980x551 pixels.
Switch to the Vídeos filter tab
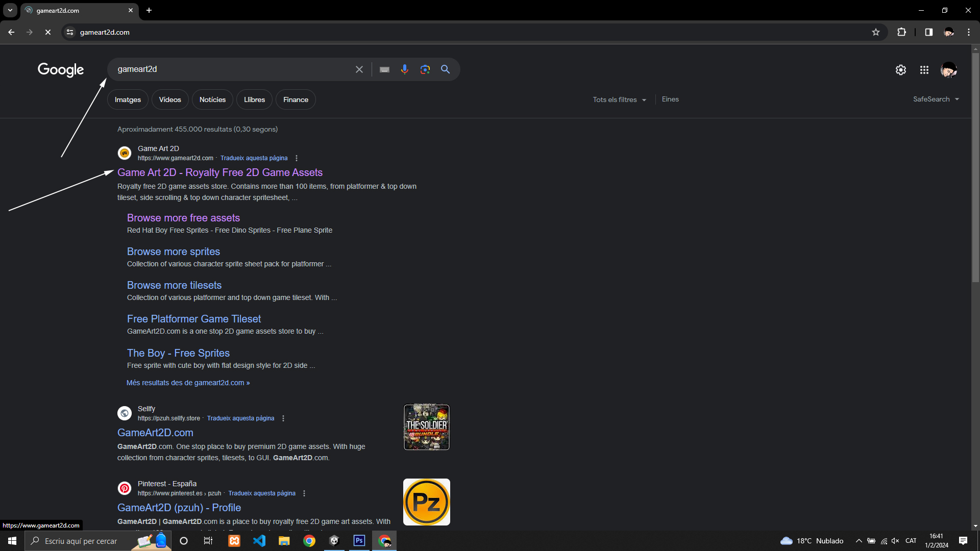(x=169, y=100)
